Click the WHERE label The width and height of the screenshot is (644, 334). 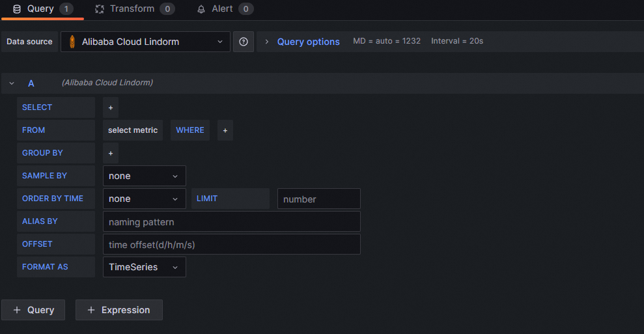(190, 130)
